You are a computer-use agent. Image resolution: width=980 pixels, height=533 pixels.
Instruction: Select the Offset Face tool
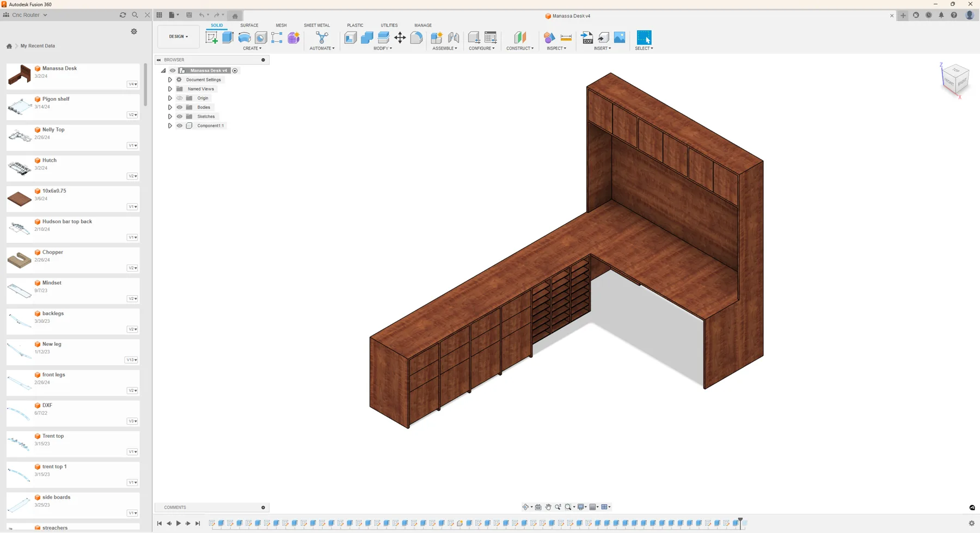pos(383,38)
